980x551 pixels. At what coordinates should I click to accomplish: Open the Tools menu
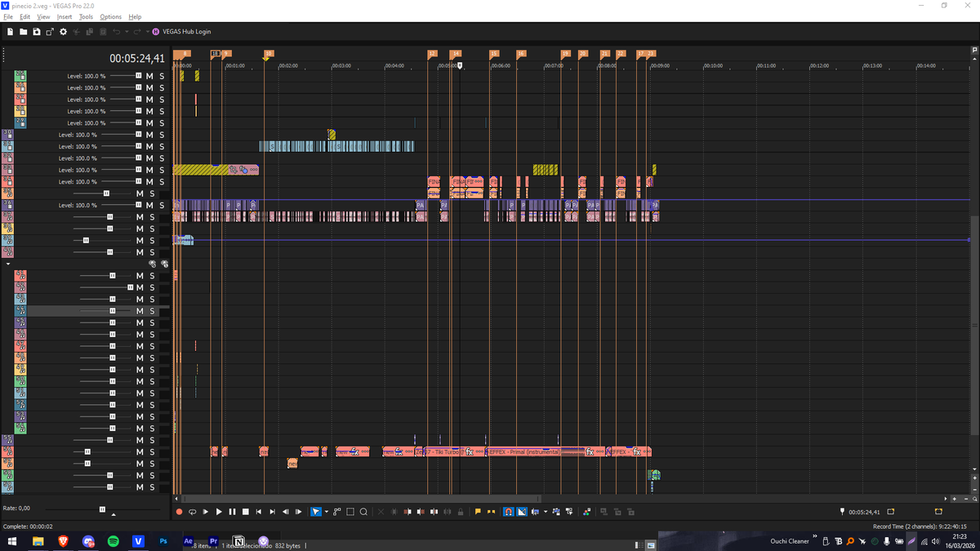tap(86, 16)
